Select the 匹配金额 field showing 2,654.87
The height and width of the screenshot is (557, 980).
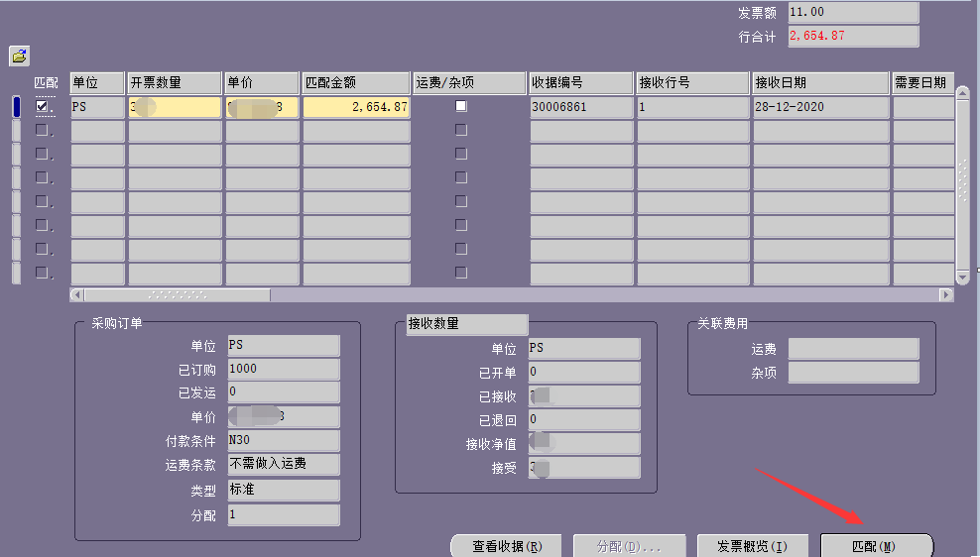(355, 107)
